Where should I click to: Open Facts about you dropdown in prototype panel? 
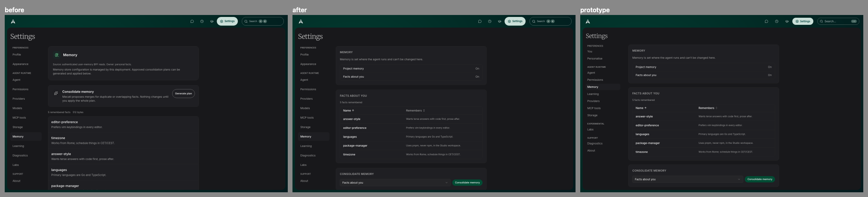(x=688, y=179)
